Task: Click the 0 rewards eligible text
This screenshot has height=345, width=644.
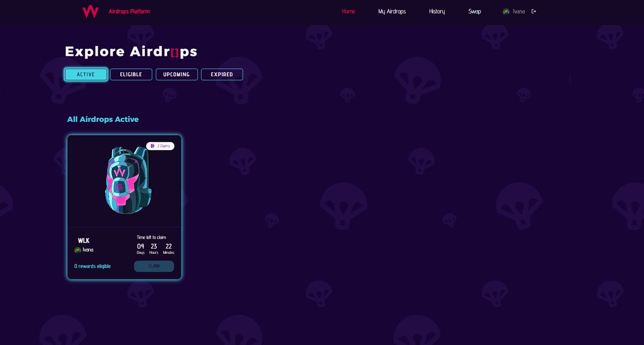Action: [x=93, y=266]
